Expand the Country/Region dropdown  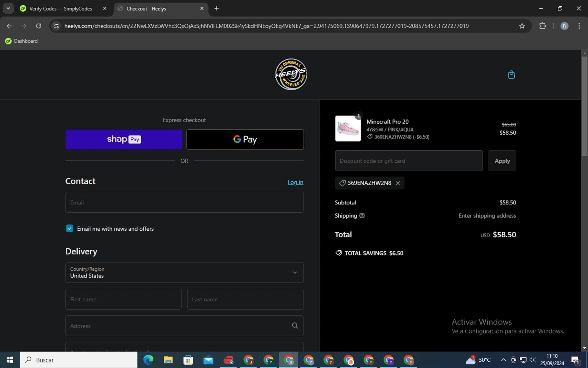[x=184, y=273]
